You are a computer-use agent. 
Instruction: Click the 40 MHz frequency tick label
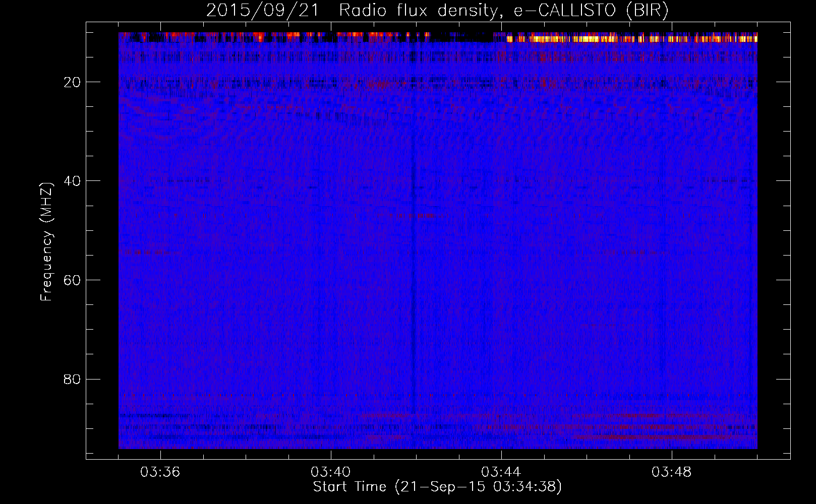click(73, 181)
